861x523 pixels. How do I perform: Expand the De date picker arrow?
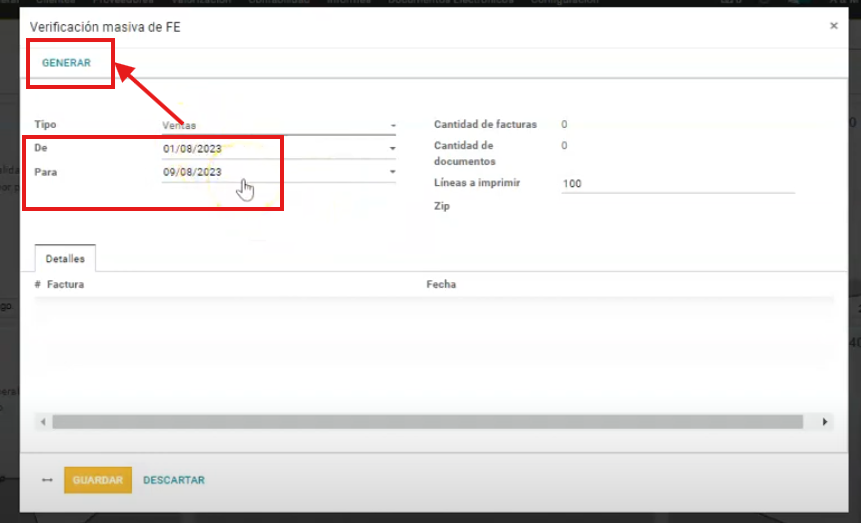(x=392, y=150)
